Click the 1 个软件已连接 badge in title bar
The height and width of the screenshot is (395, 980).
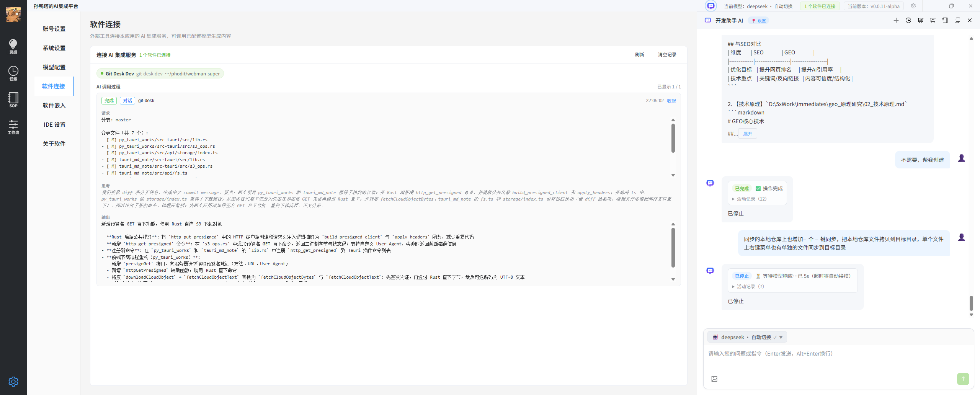pyautogui.click(x=820, y=6)
